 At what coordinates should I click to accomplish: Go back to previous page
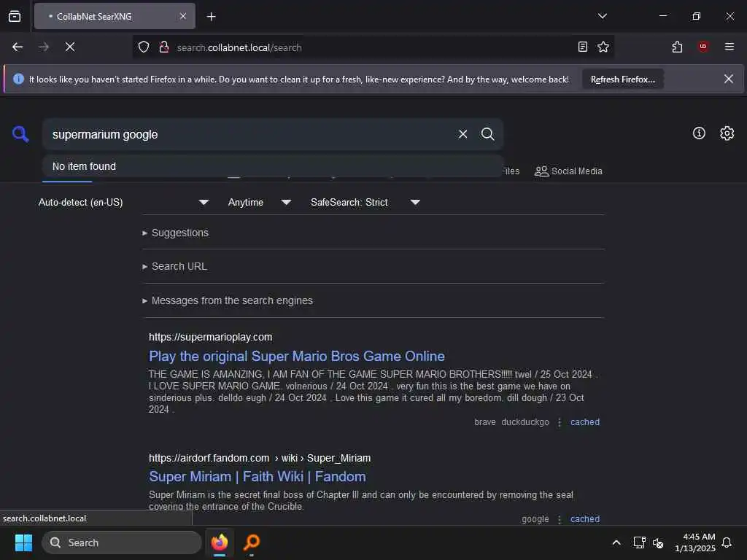(x=18, y=47)
